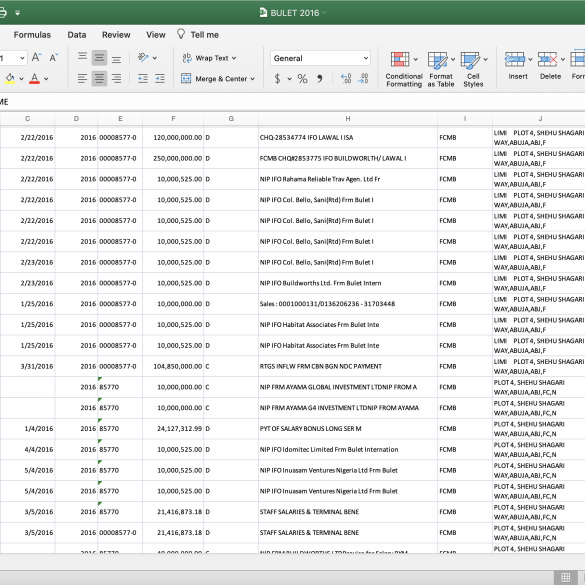Select NIP IFO Idomitec Limited cell

348,450
